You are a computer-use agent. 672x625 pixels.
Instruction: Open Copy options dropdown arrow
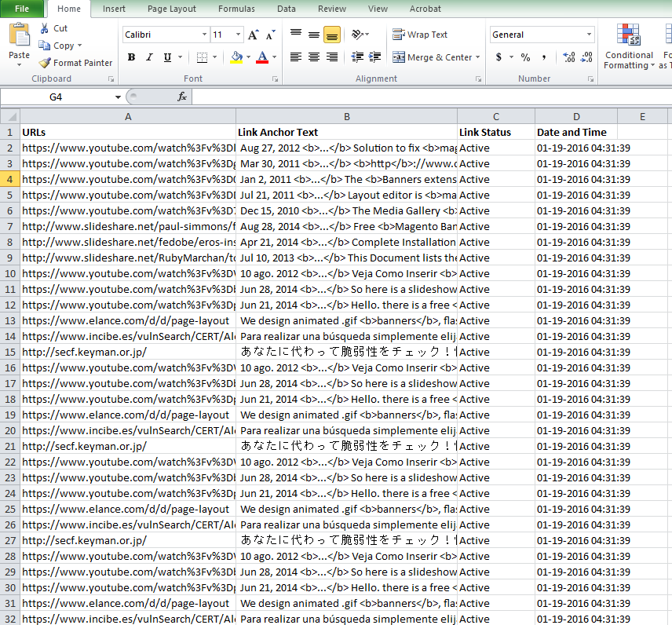(x=80, y=46)
